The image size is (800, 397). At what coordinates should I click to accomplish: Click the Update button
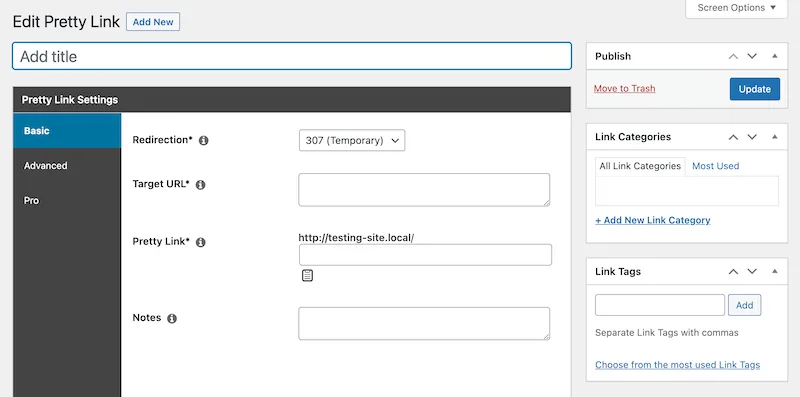(755, 89)
